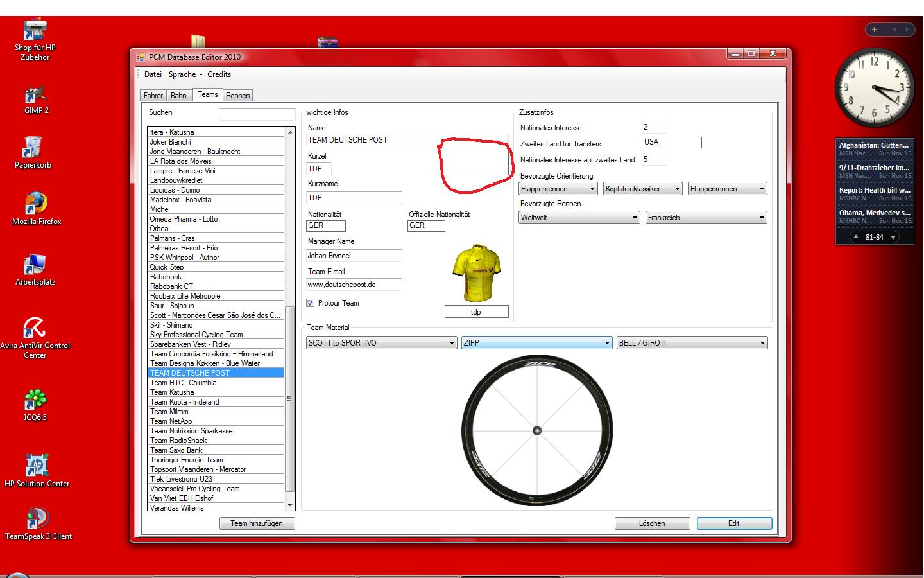Image resolution: width=924 pixels, height=578 pixels.
Task: Open GIMP 2 desktop icon
Action: tap(36, 96)
